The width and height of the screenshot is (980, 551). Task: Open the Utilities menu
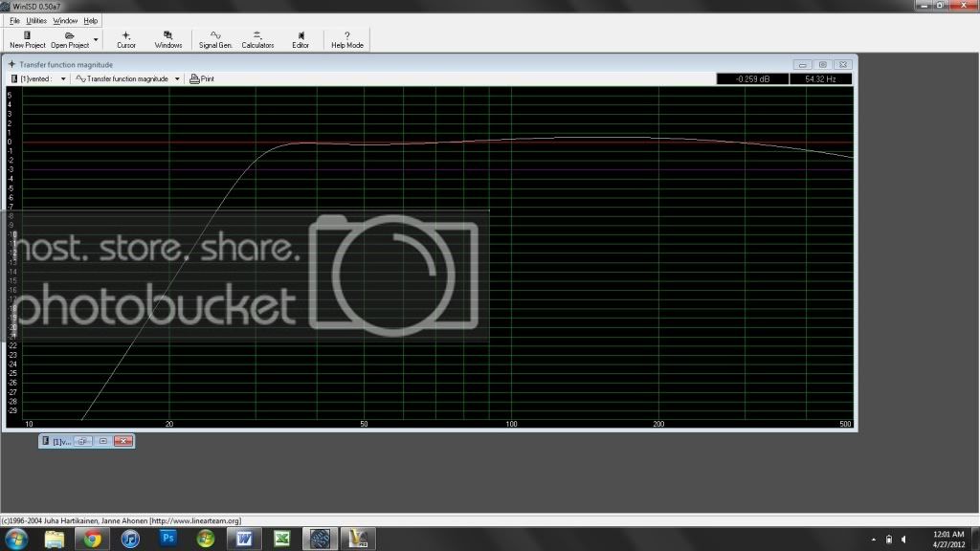[x=36, y=21]
